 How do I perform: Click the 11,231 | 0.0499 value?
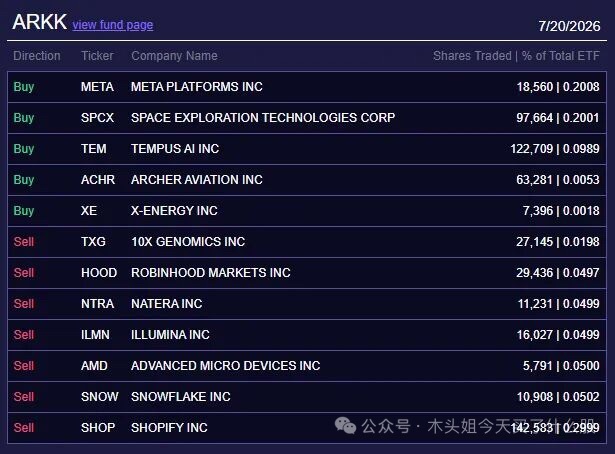(x=559, y=303)
